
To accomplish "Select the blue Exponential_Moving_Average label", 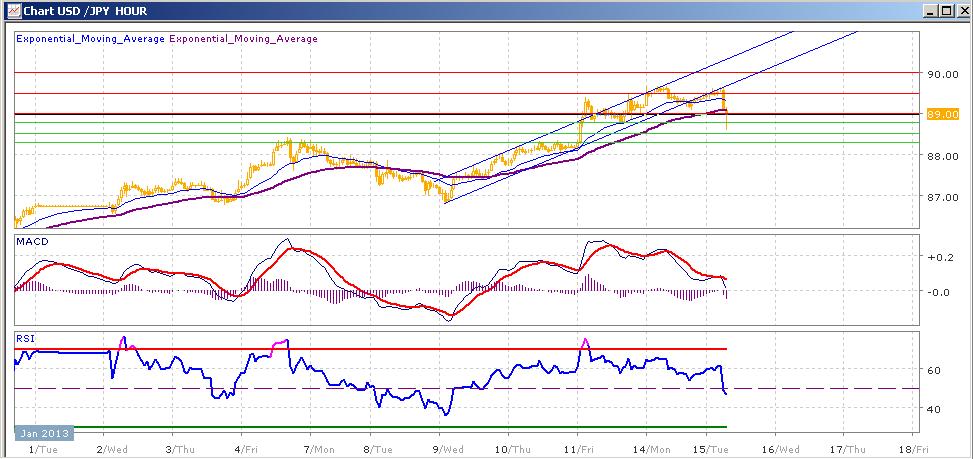I will (91, 38).
